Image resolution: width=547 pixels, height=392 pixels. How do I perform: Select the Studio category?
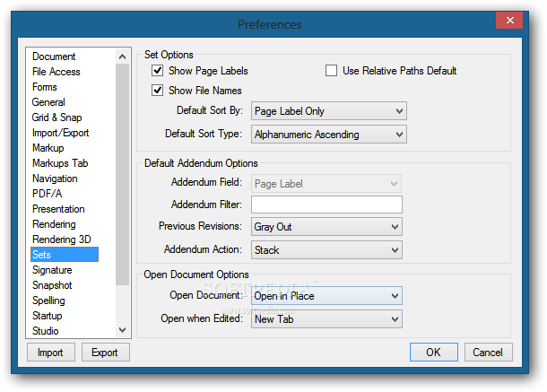coord(46,331)
